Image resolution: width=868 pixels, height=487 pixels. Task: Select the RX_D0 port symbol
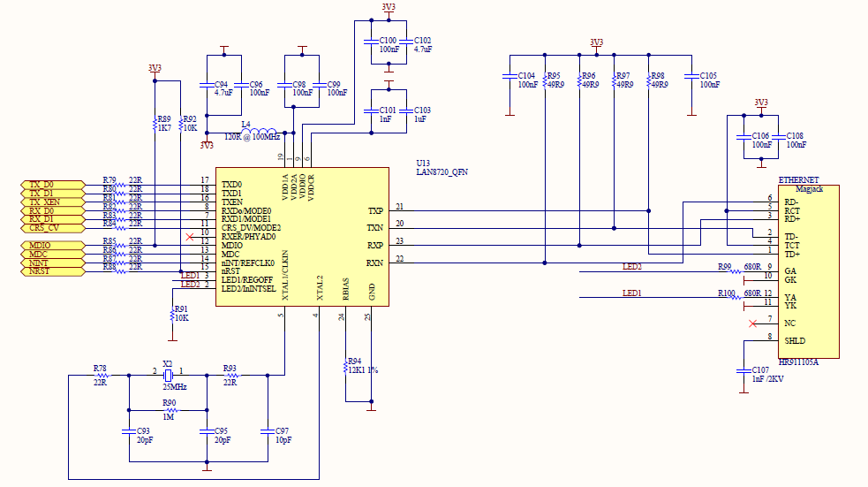coord(53,211)
